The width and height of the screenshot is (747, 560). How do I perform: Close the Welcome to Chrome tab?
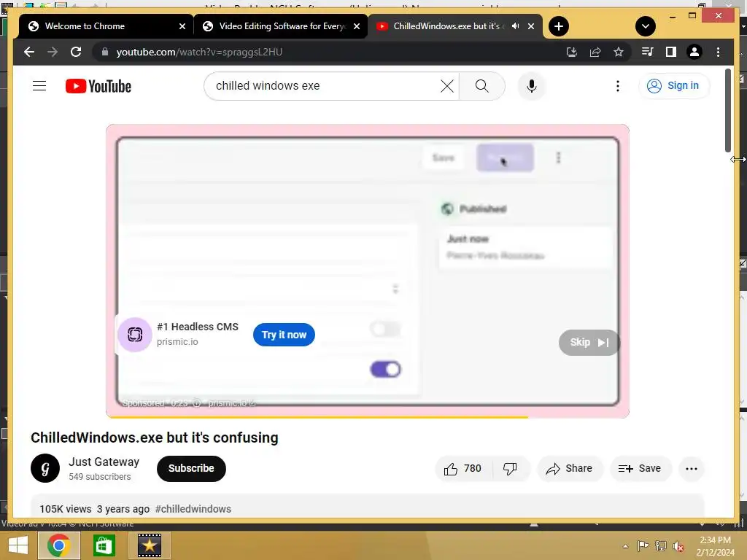tap(182, 26)
